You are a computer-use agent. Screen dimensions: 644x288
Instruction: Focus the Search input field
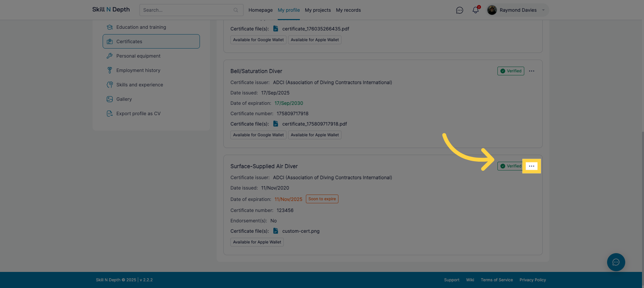tap(192, 10)
